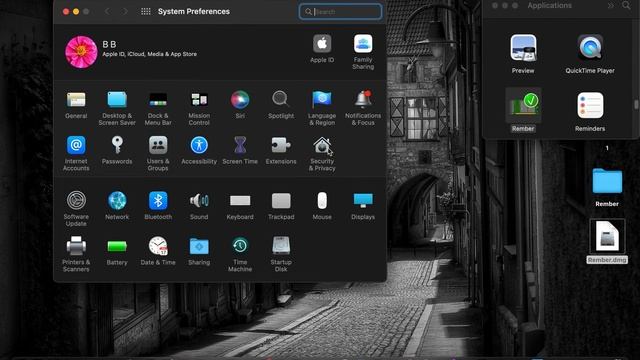Open Accessibility preferences
This screenshot has height=360, width=640.
coord(199,151)
